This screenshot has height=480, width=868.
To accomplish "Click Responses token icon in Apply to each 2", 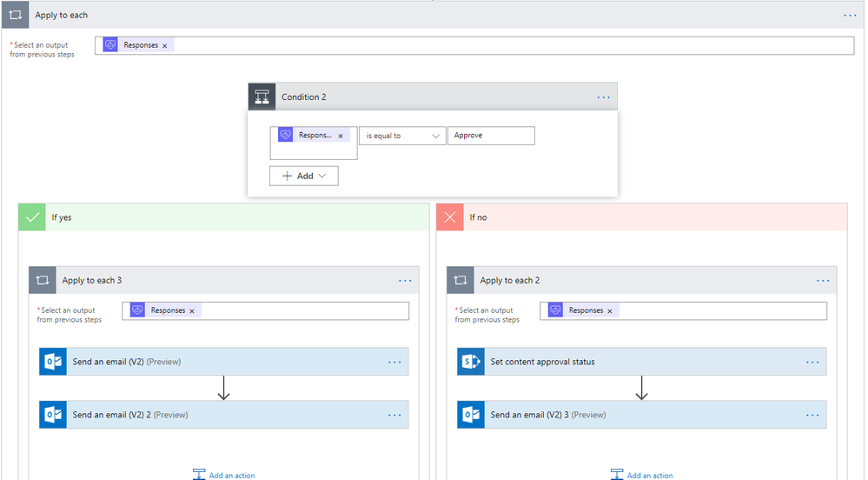I will (556, 310).
